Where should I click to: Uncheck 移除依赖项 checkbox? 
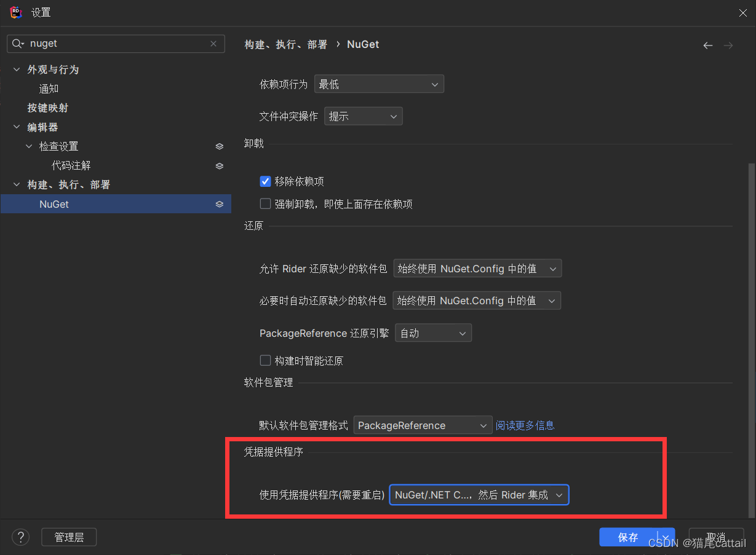(266, 181)
